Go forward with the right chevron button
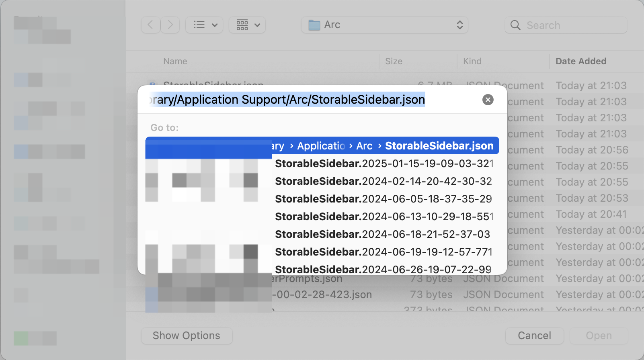 tap(170, 25)
